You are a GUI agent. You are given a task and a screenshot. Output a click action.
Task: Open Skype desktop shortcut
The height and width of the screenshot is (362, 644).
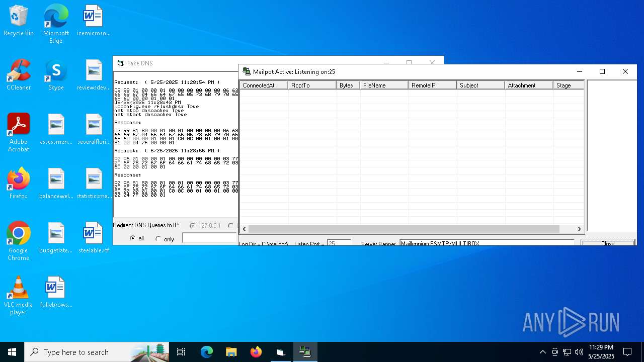pos(56,75)
